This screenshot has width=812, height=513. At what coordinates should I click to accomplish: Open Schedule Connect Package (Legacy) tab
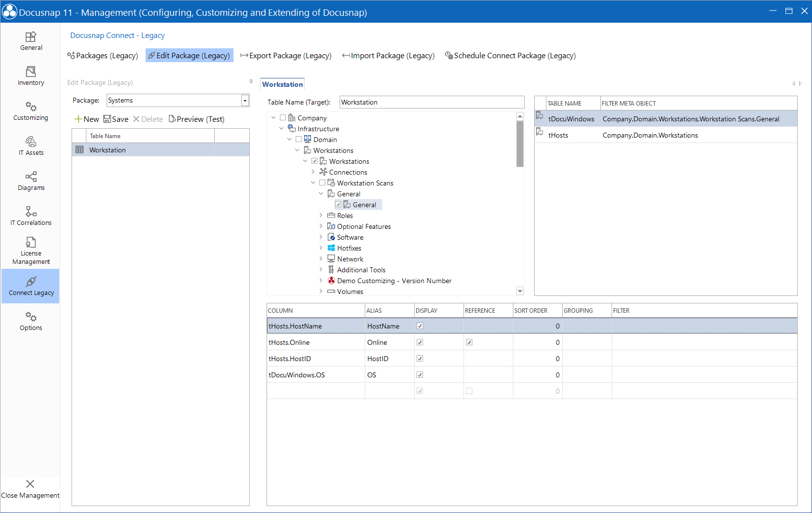pos(510,56)
